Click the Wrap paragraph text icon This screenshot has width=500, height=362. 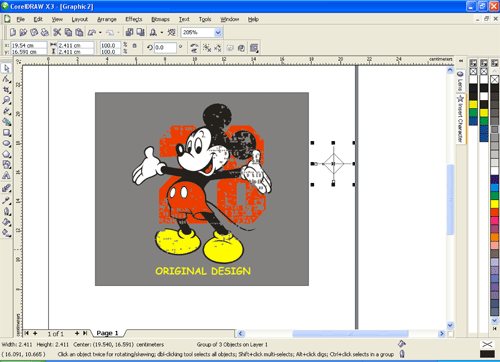point(254,48)
